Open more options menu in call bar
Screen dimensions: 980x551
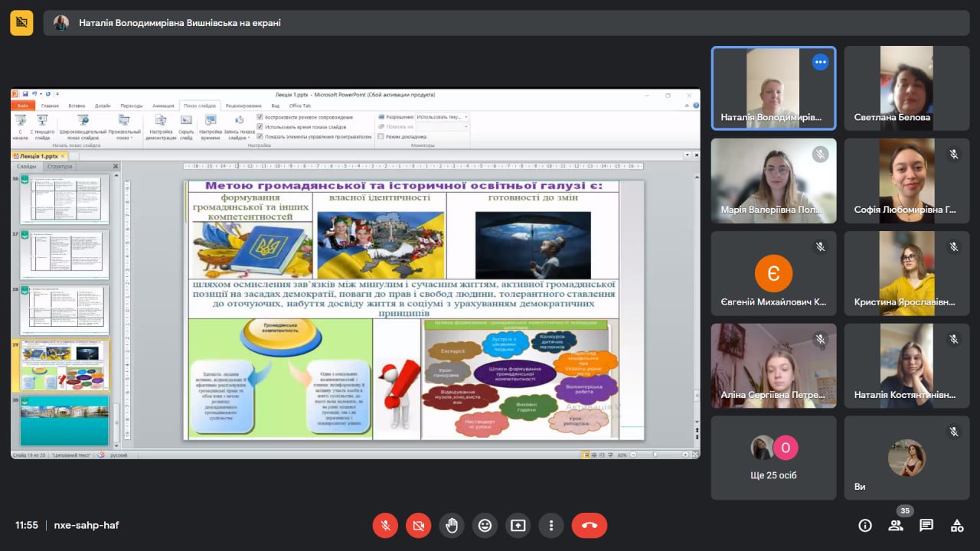(551, 525)
